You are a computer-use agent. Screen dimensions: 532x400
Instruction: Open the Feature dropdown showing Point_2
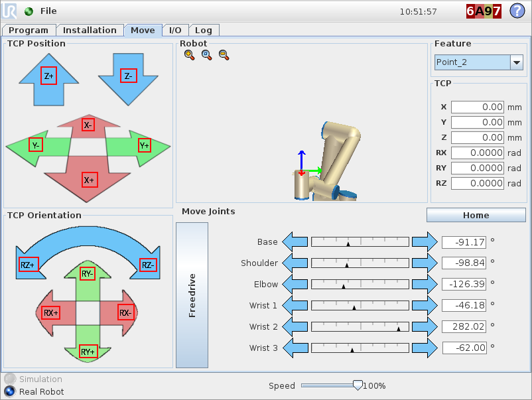[x=479, y=62]
